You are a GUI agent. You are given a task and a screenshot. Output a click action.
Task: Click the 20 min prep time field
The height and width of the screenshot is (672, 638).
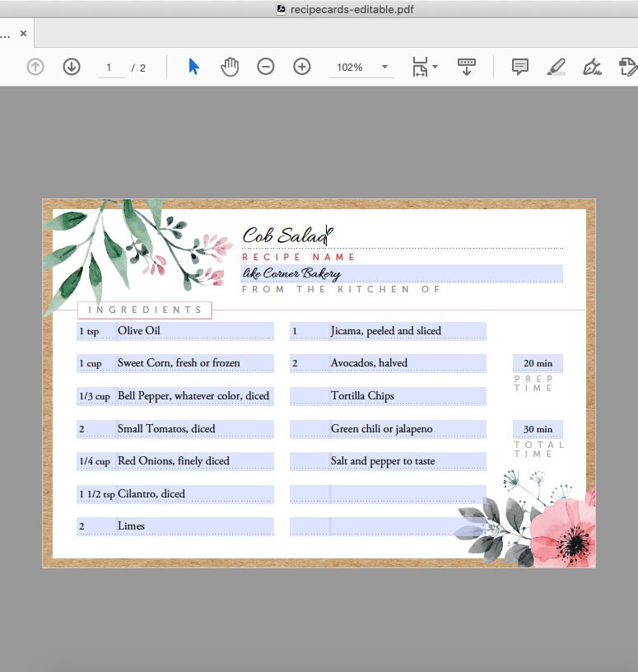click(538, 363)
